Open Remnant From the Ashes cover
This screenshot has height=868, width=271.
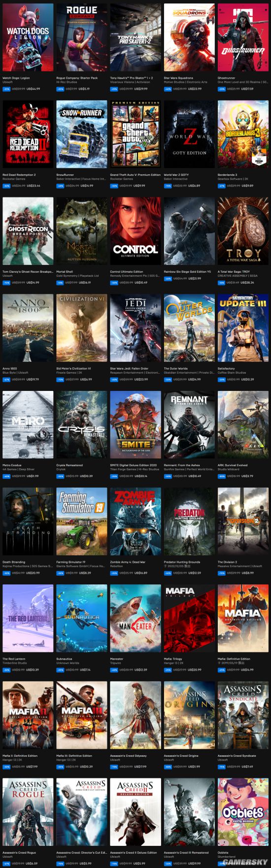[189, 425]
